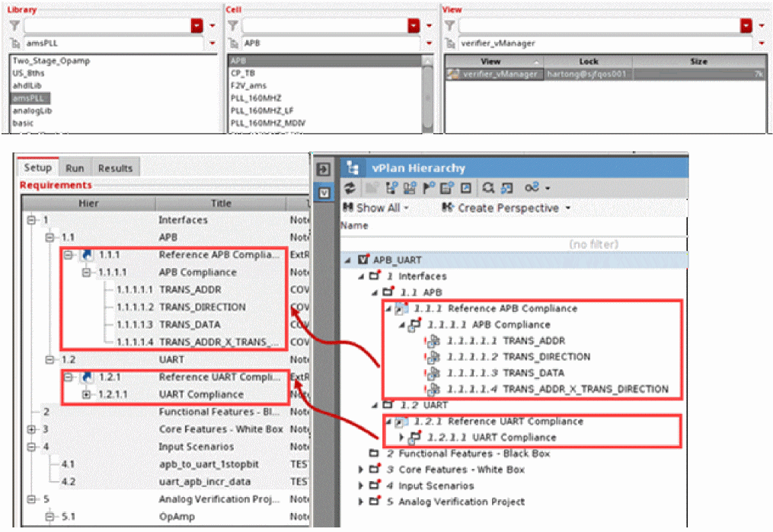Screen dimensions: 773x532
Task: Expand 5 Analog Verification Project in vPlan
Action: [x=361, y=502]
